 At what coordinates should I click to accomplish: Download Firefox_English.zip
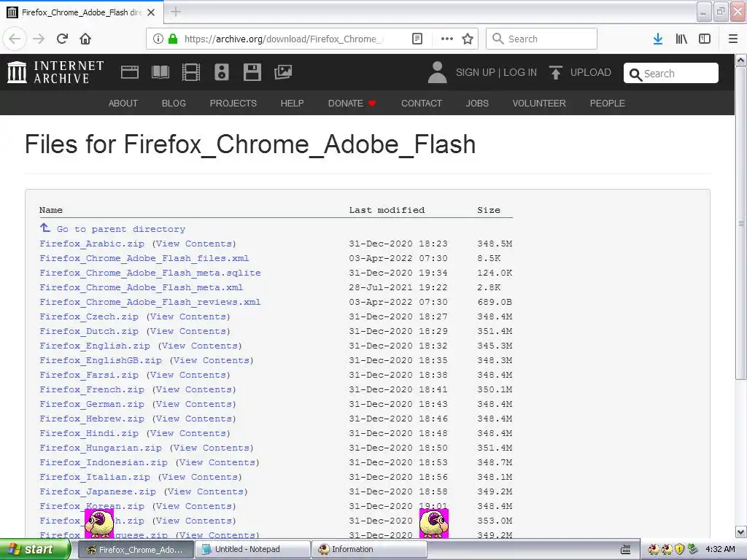point(95,346)
